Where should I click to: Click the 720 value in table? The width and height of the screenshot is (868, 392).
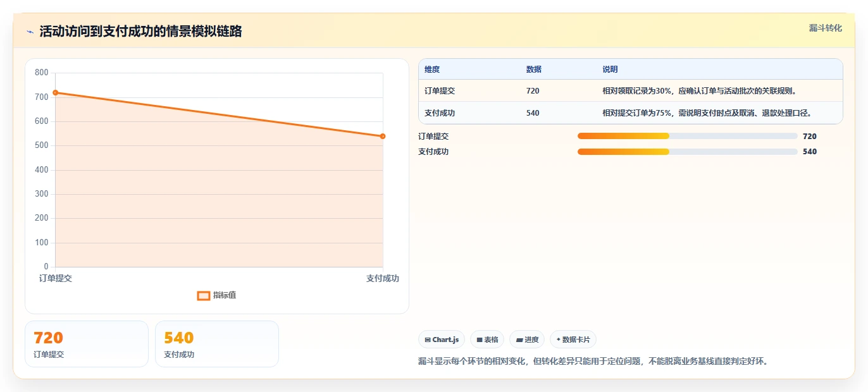pos(533,91)
